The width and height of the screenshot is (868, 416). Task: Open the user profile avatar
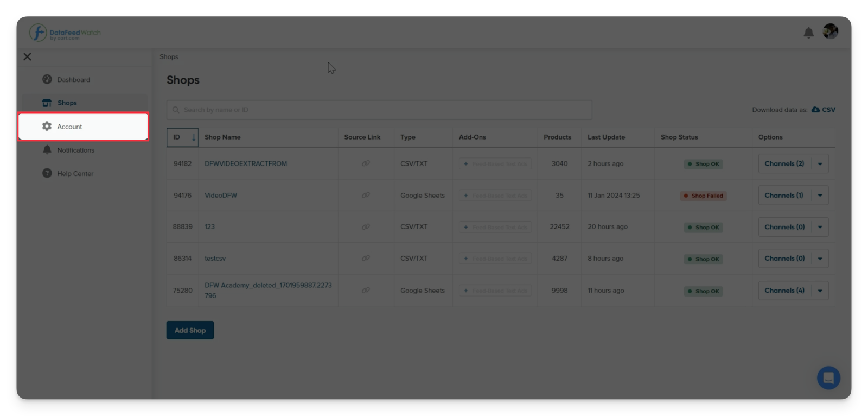830,31
